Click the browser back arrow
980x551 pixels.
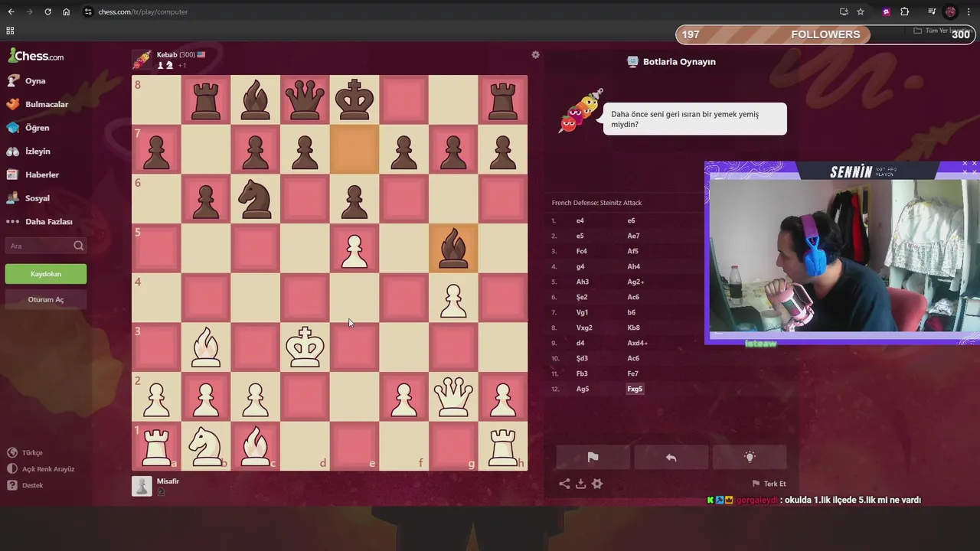(x=11, y=11)
